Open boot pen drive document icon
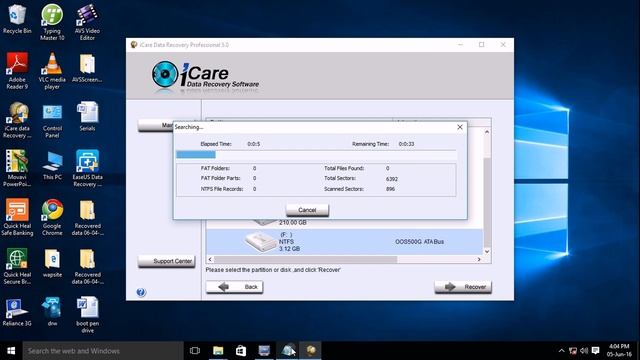 (x=87, y=315)
